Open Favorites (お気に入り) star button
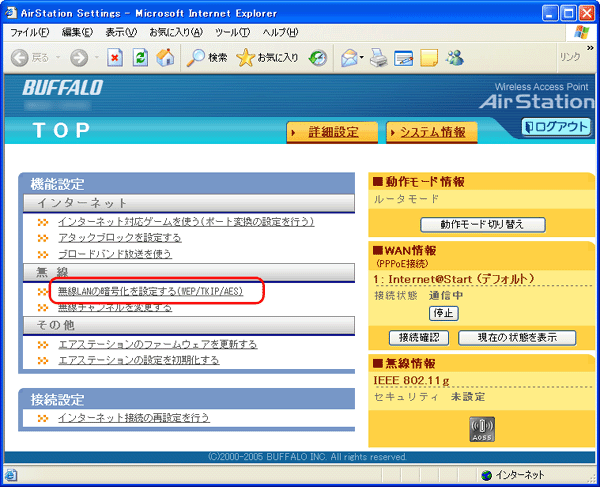Image resolution: width=600 pixels, height=487 pixels. (x=267, y=58)
